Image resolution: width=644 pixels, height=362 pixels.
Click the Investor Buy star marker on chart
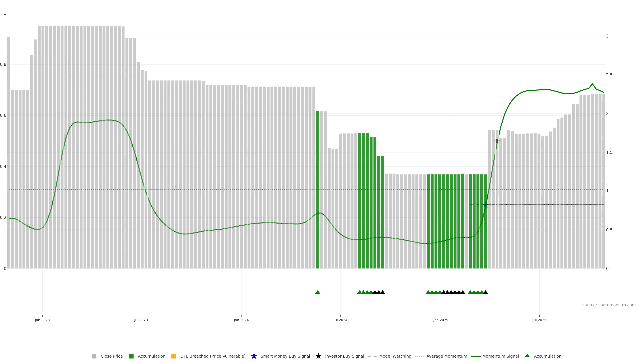(x=497, y=141)
